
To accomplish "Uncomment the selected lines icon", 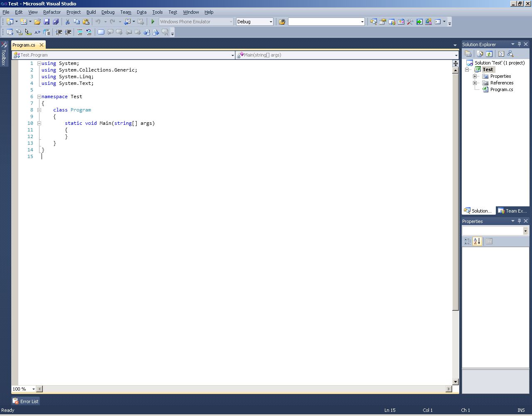I will [x=89, y=32].
